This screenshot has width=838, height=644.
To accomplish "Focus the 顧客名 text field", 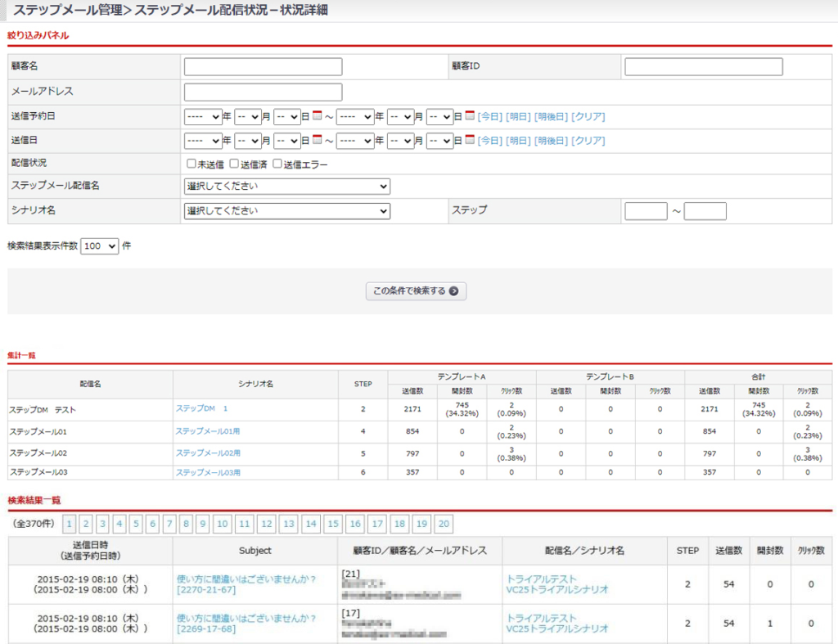I will [263, 66].
